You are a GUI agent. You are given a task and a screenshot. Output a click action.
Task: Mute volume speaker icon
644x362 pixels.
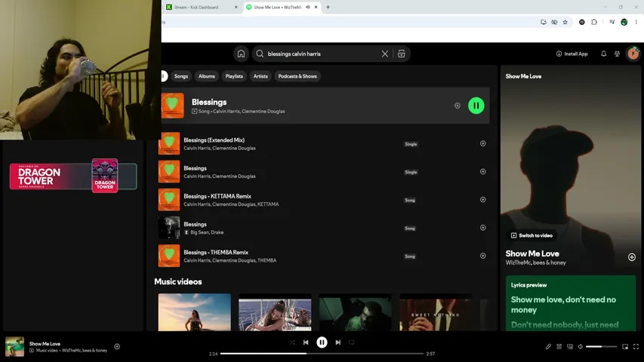point(581,347)
